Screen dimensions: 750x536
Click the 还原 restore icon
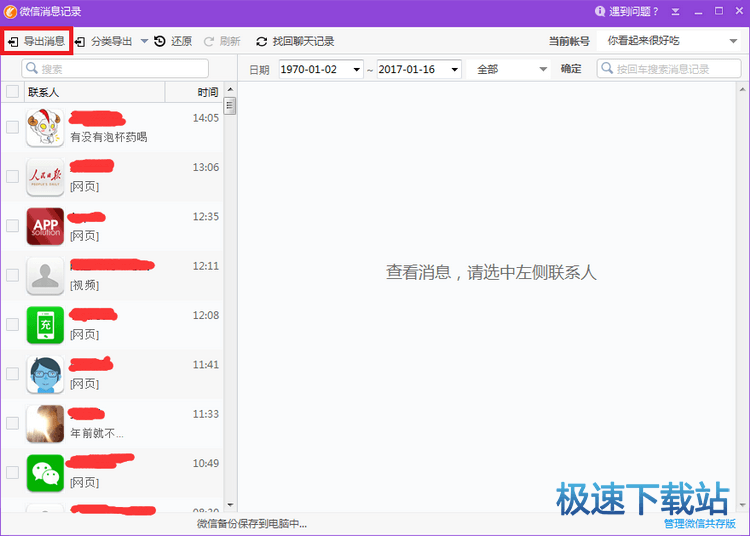pyautogui.click(x=160, y=41)
